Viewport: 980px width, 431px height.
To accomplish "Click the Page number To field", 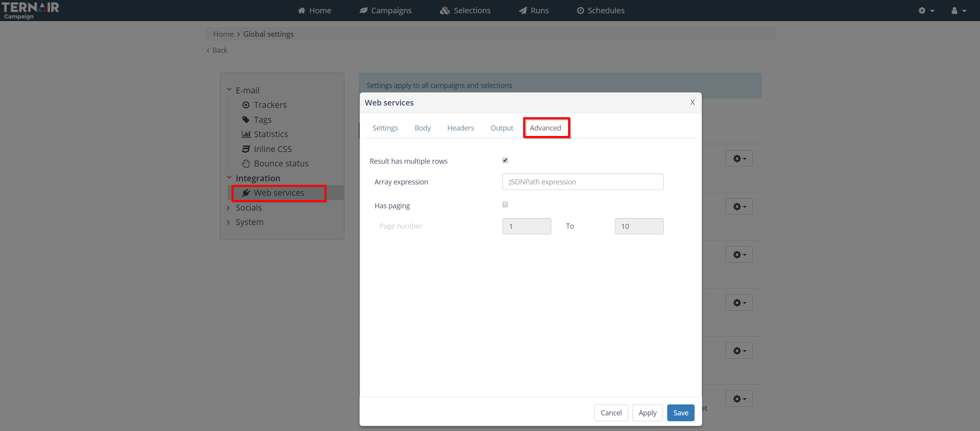I will [639, 226].
